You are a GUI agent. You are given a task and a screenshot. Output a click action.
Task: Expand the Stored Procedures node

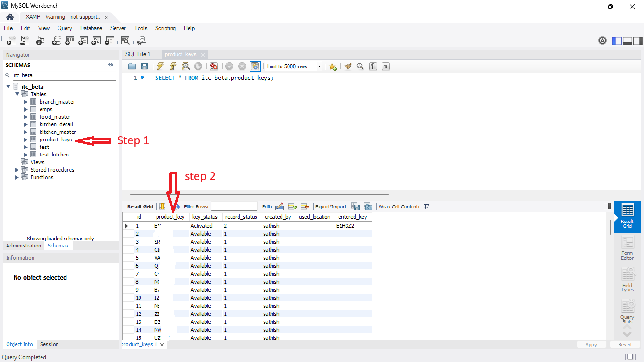coord(17,170)
